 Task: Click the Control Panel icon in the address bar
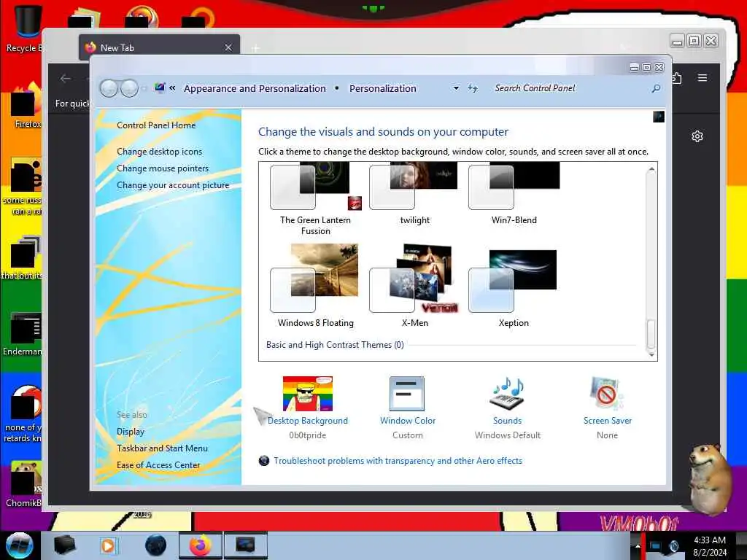pos(160,87)
